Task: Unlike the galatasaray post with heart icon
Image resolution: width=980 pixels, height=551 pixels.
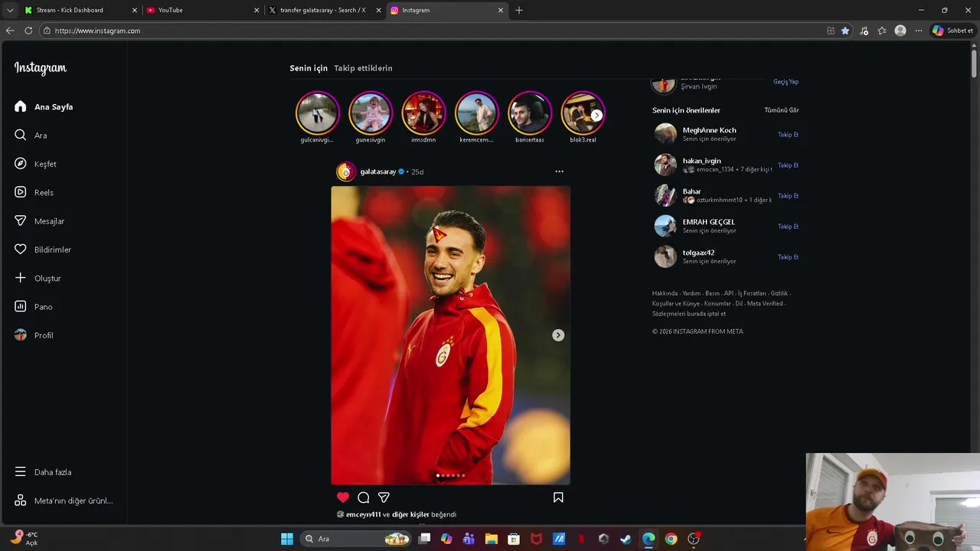Action: 343,497
